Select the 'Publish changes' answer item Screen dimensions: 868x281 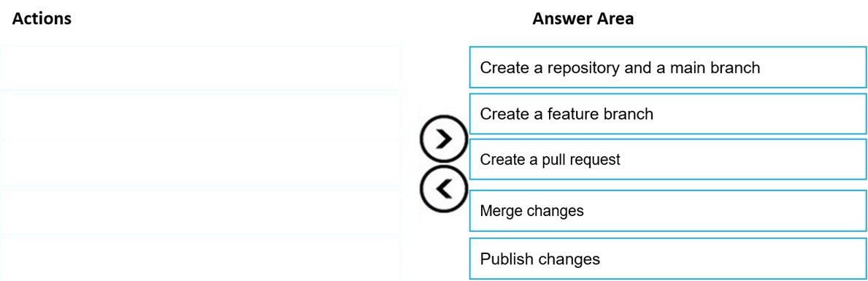coord(667,258)
